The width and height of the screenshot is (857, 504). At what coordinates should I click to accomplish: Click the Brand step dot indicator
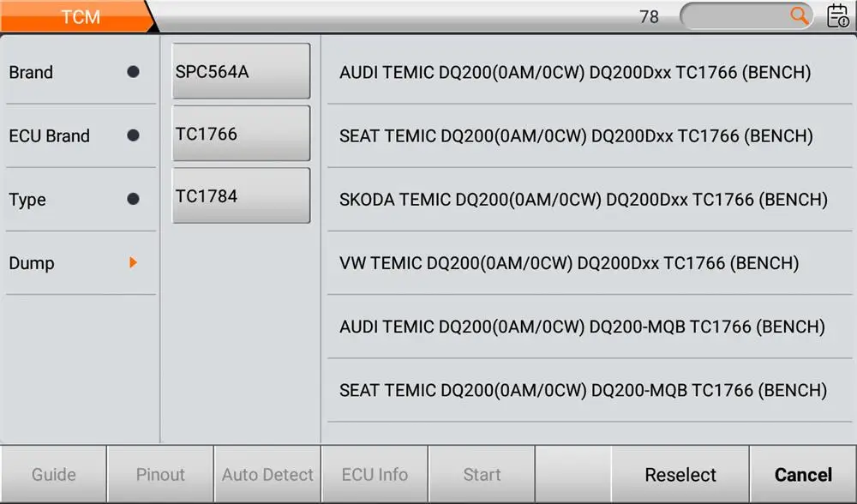(x=133, y=72)
